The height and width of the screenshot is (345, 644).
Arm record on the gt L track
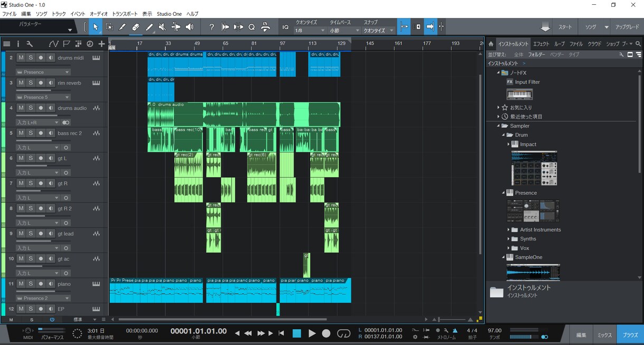tap(41, 158)
